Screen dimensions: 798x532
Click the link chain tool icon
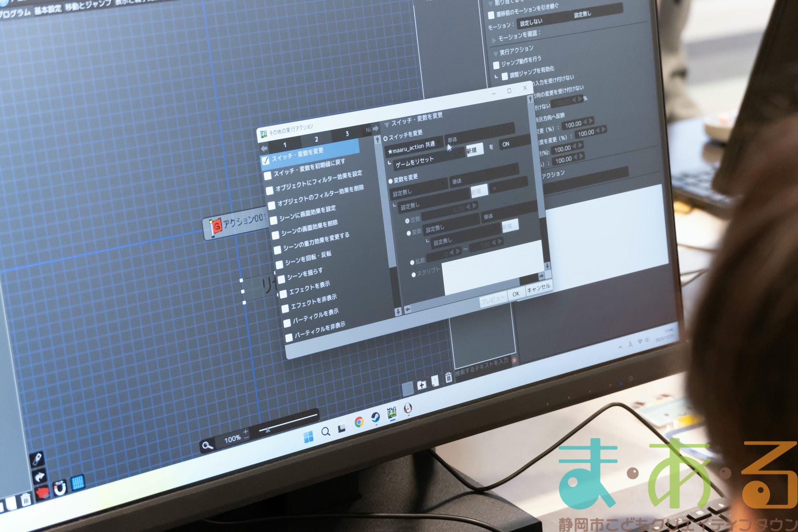pyautogui.click(x=37, y=459)
